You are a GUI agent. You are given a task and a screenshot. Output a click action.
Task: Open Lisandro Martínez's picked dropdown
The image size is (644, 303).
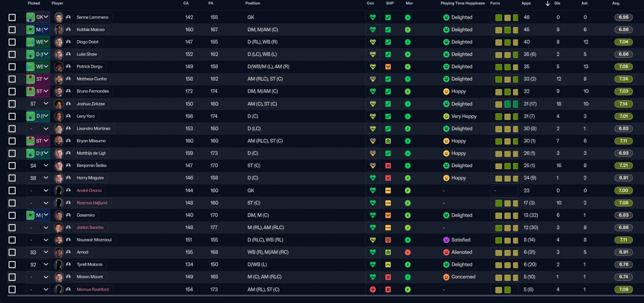pos(38,129)
